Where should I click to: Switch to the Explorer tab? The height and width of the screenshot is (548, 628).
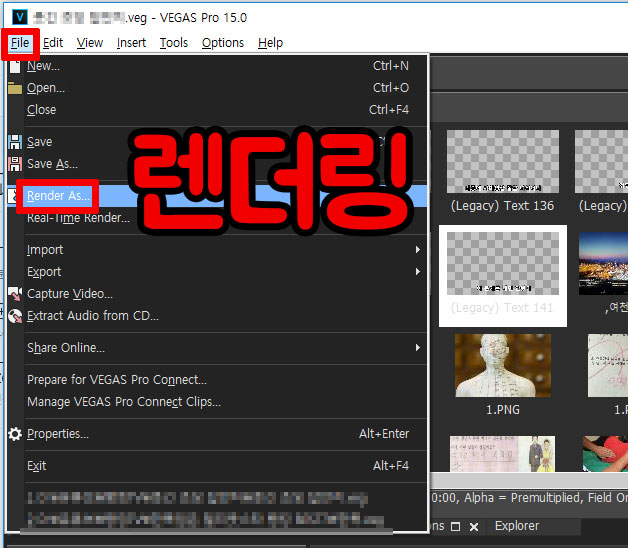517,526
